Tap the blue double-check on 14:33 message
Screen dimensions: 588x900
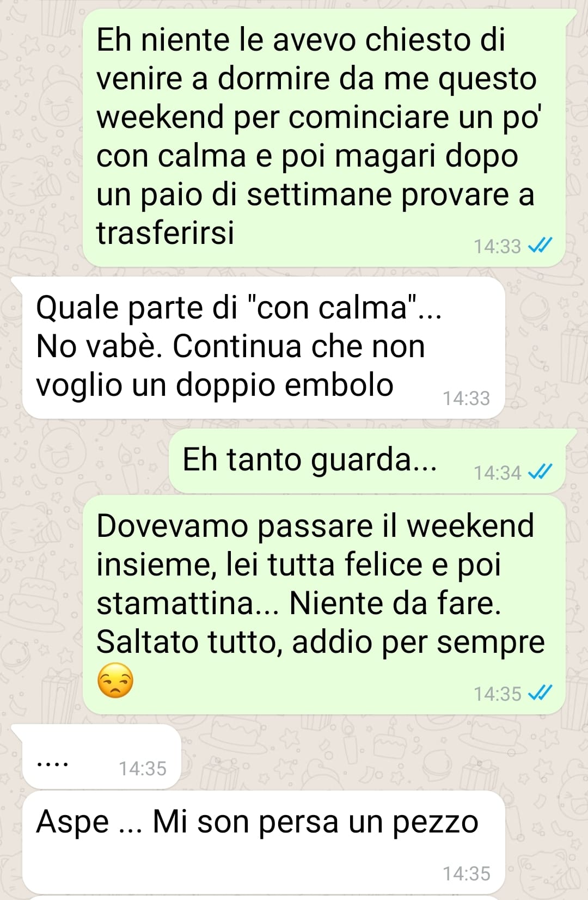point(541,246)
